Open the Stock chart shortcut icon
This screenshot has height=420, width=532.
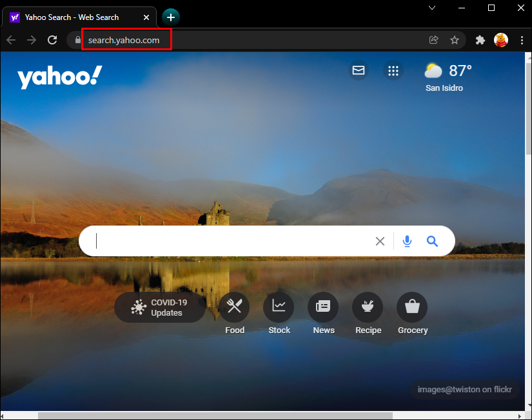tap(279, 307)
